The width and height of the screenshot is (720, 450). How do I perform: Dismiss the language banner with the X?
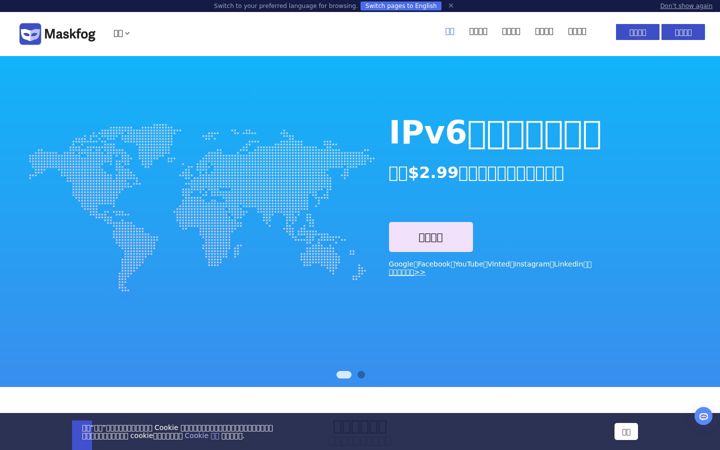click(x=451, y=6)
